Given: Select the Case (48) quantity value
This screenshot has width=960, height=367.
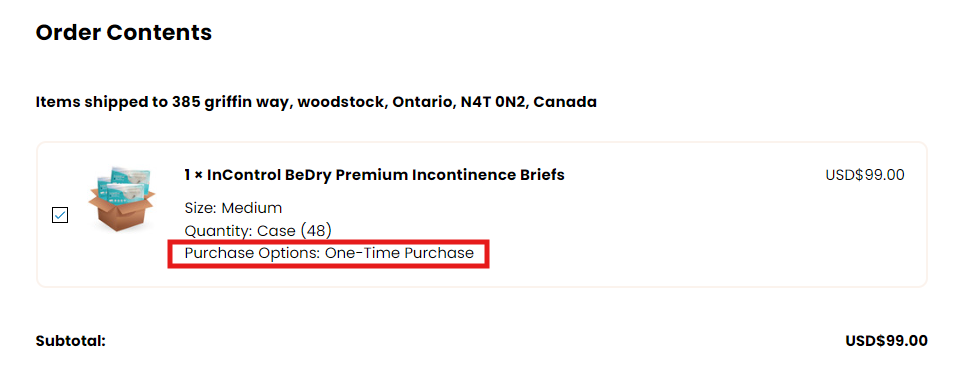Looking at the screenshot, I should pos(294,231).
